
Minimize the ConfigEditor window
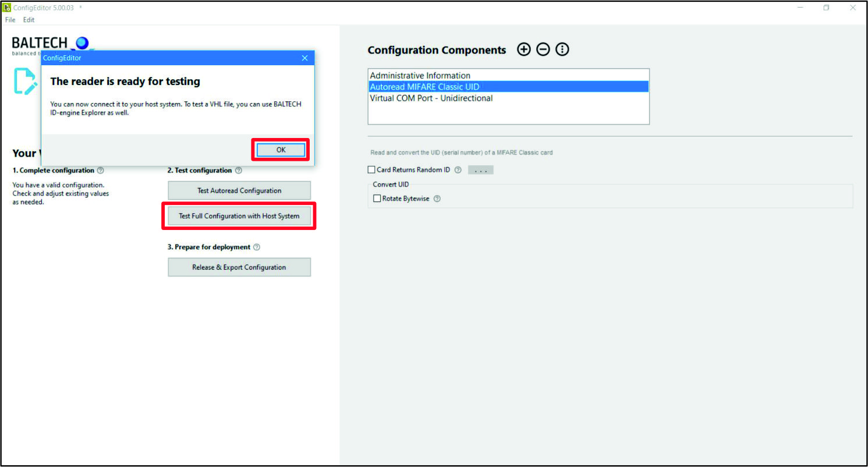click(x=800, y=8)
